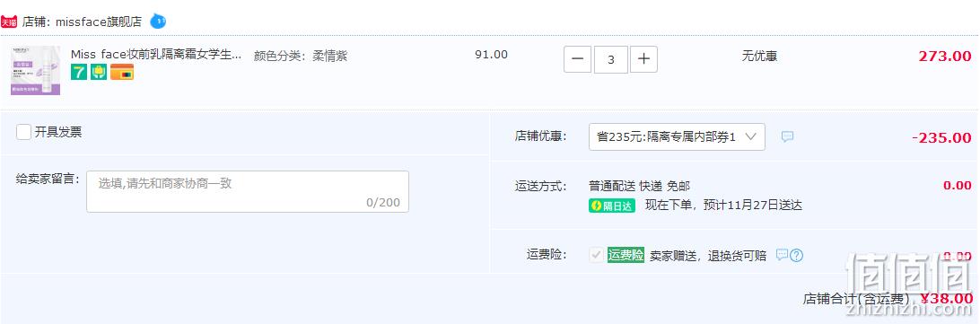Increase quantity with the plus button
The image size is (980, 324).
[x=643, y=59]
